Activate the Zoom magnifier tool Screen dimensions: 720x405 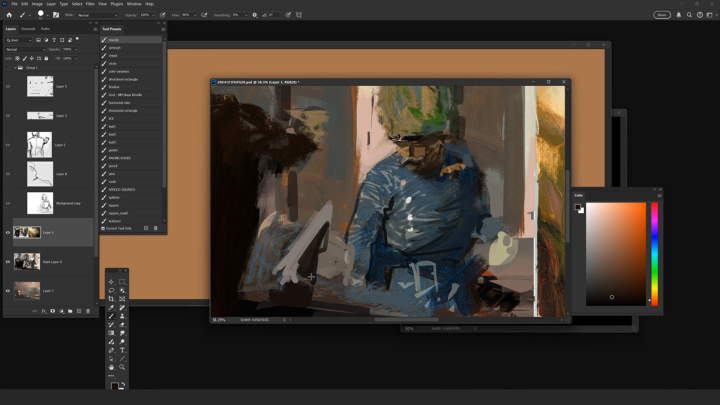(x=122, y=367)
